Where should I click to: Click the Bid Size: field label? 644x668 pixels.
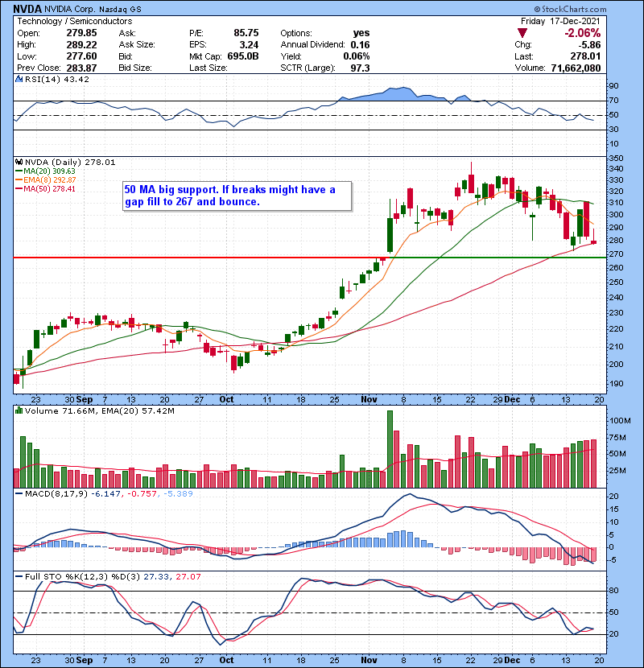coord(135,68)
